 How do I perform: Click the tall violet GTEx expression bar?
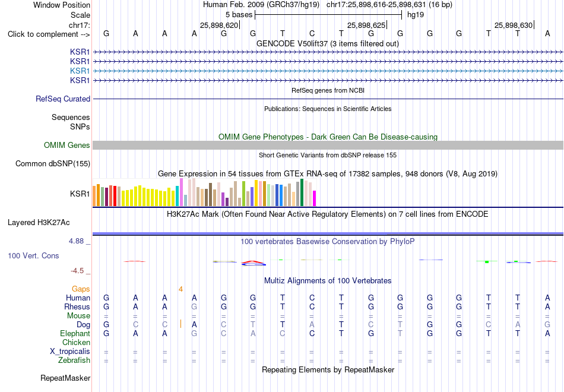tap(181, 192)
